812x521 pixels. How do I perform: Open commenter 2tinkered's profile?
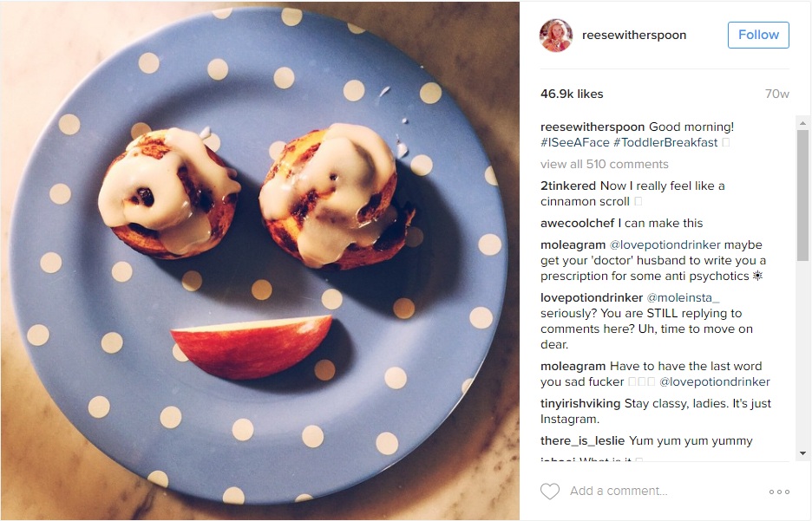click(x=568, y=186)
